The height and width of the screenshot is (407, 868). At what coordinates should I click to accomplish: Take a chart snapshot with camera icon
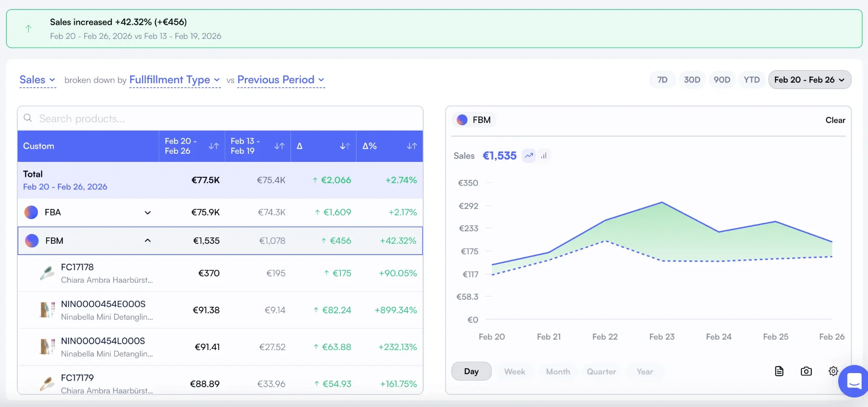806,371
